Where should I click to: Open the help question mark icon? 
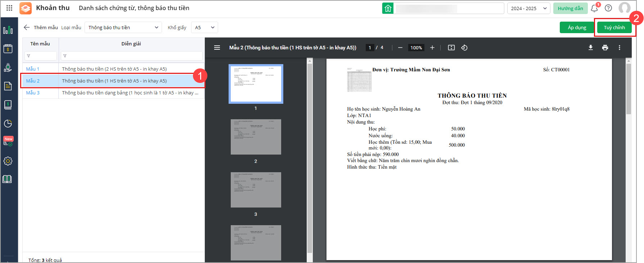point(608,8)
